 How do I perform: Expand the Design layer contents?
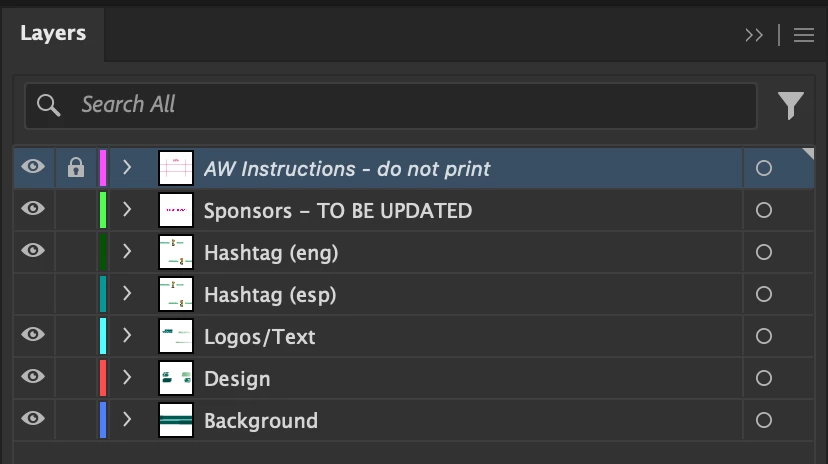click(127, 378)
